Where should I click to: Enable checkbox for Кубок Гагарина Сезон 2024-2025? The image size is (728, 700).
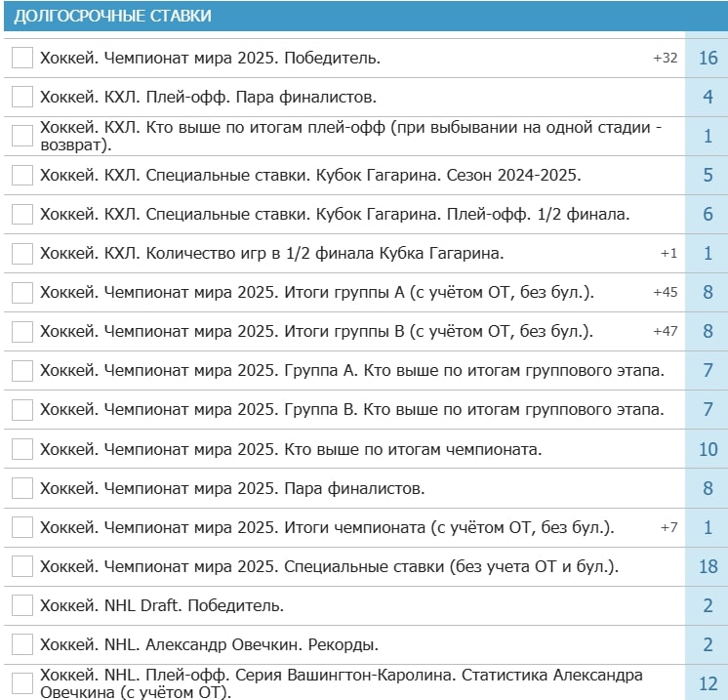22,175
